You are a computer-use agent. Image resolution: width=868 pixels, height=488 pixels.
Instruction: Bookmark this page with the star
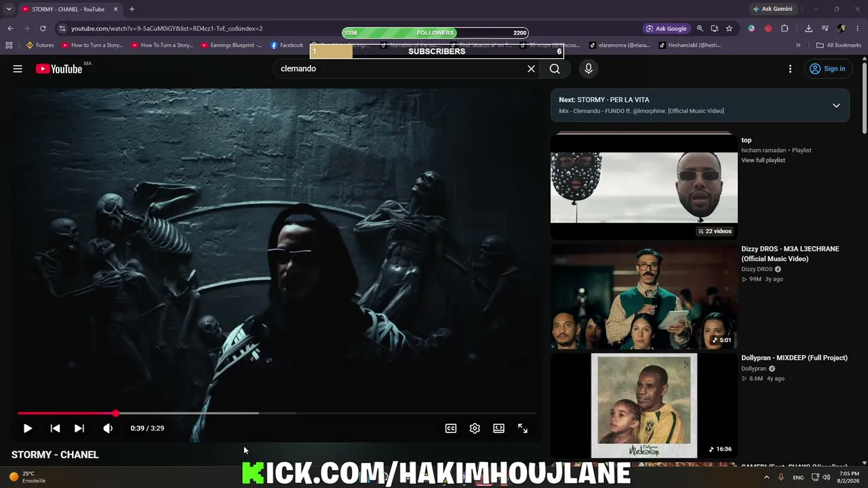click(x=729, y=28)
